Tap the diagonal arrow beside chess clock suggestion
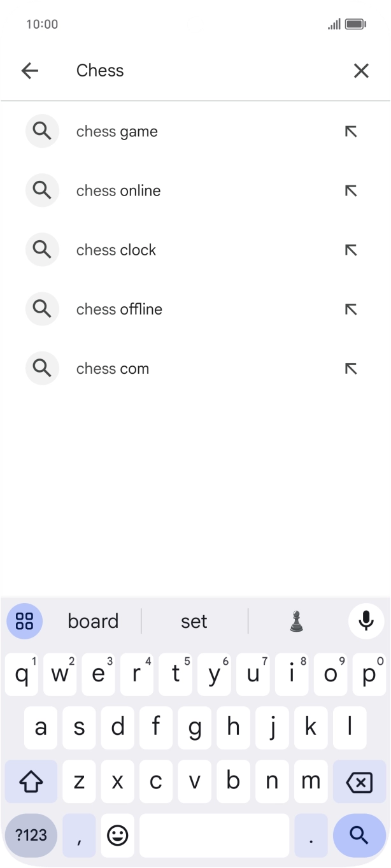 (351, 250)
